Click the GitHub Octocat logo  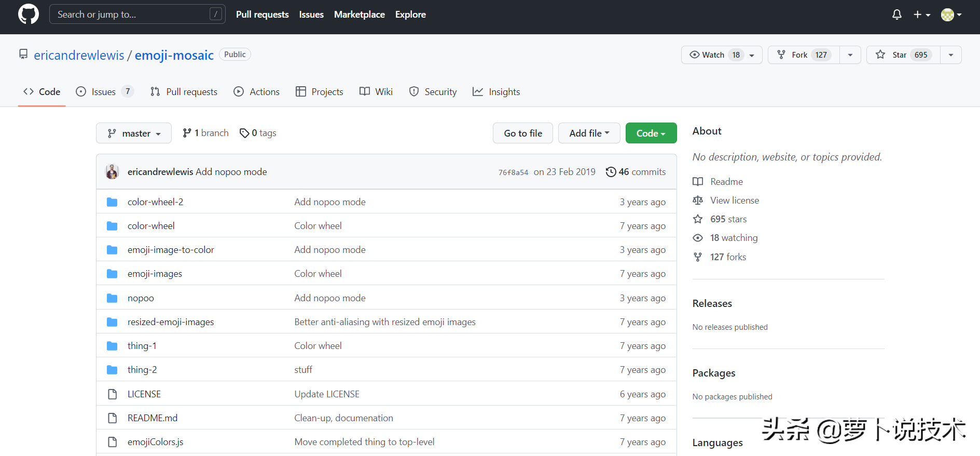click(28, 15)
